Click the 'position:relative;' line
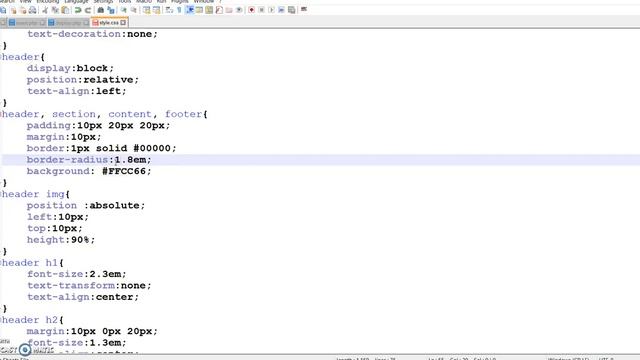 (83, 80)
